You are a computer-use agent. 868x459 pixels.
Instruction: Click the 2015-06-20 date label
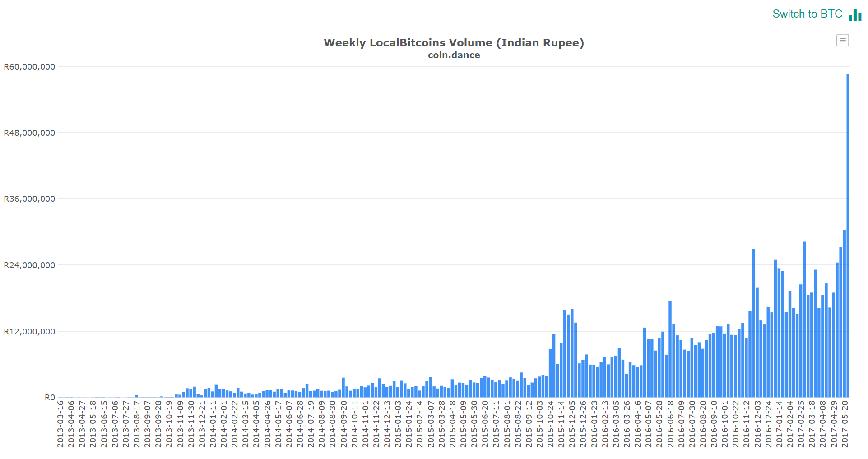click(486, 424)
